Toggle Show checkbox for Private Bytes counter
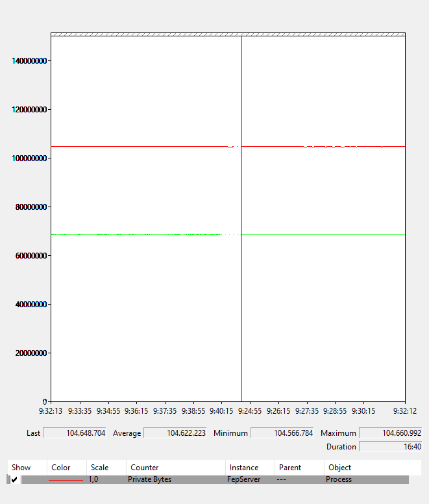 click(14, 479)
